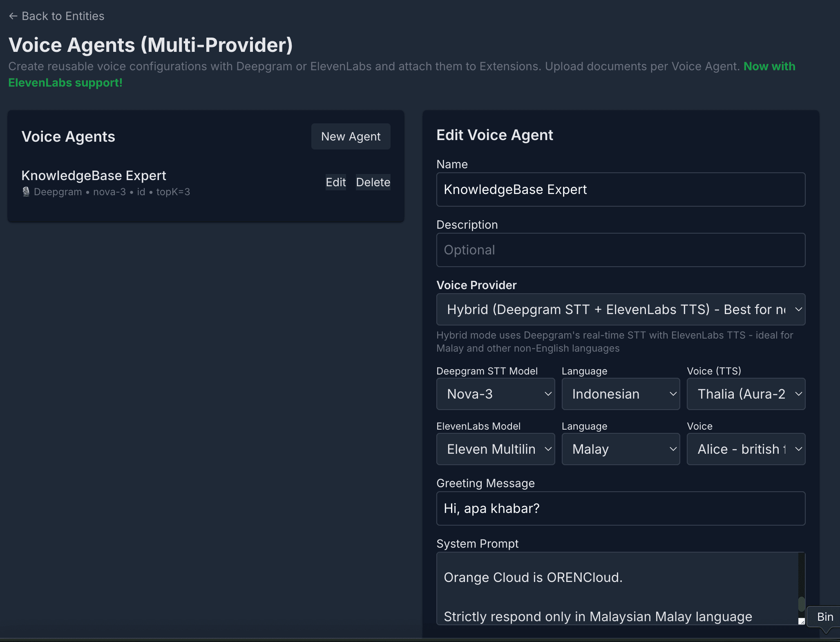This screenshot has width=840, height=642.
Task: Click the Name input field
Action: 620,189
